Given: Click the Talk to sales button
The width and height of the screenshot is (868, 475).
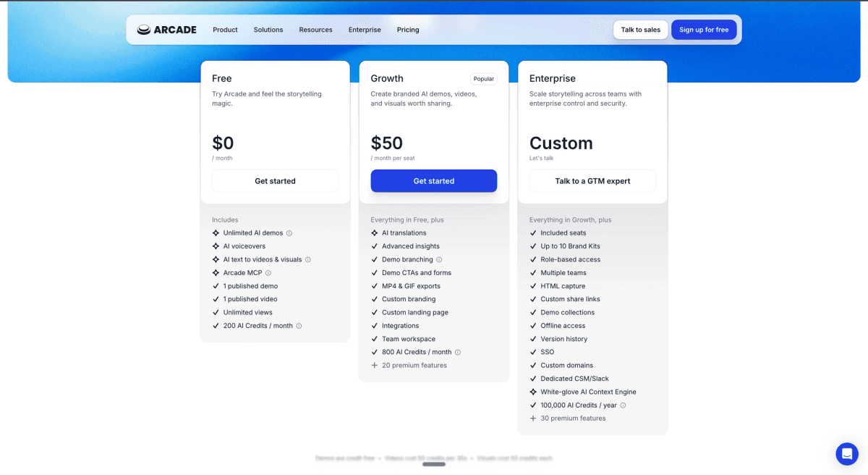Looking at the screenshot, I should [641, 30].
